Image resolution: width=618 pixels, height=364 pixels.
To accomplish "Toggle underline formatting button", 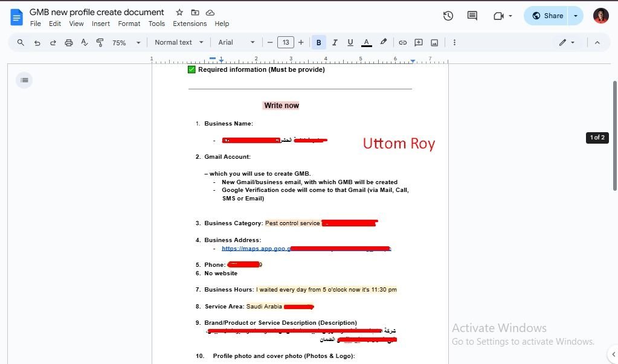I will [x=350, y=43].
